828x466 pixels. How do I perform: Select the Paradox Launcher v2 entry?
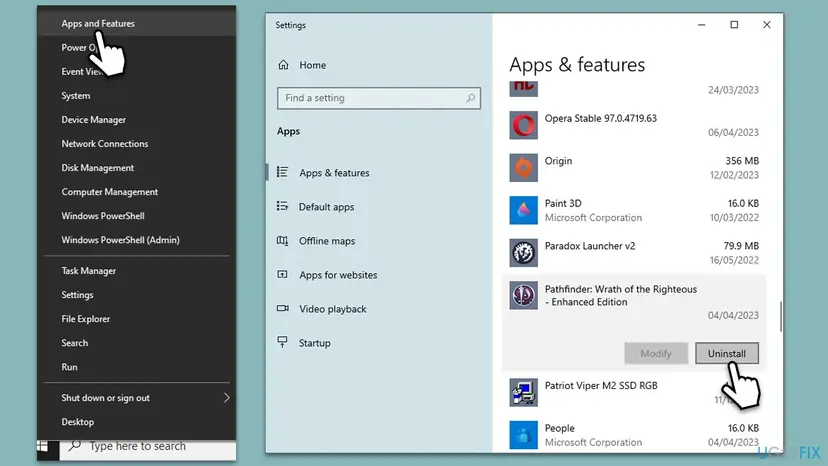[634, 253]
